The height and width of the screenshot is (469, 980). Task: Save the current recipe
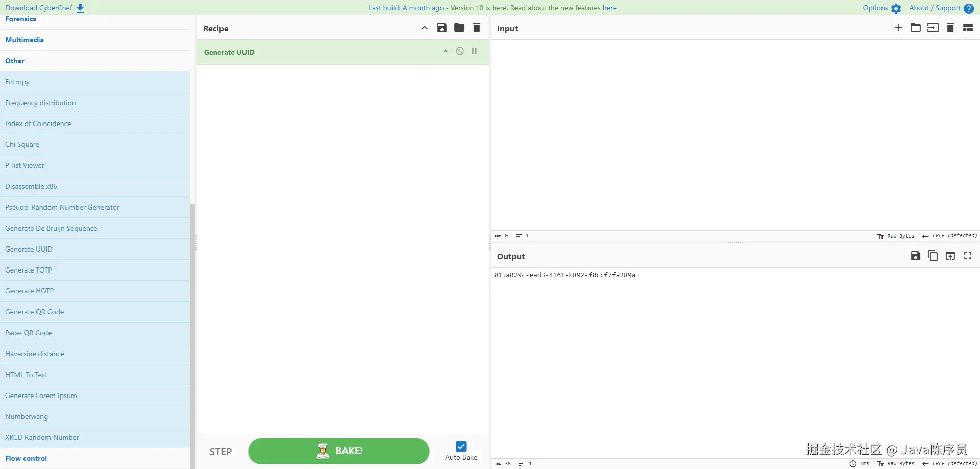[442, 28]
